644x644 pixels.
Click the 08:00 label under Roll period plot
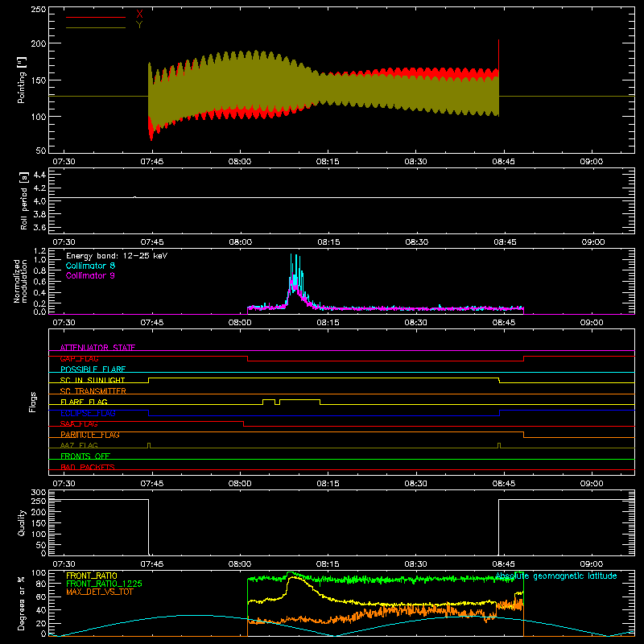[240, 242]
